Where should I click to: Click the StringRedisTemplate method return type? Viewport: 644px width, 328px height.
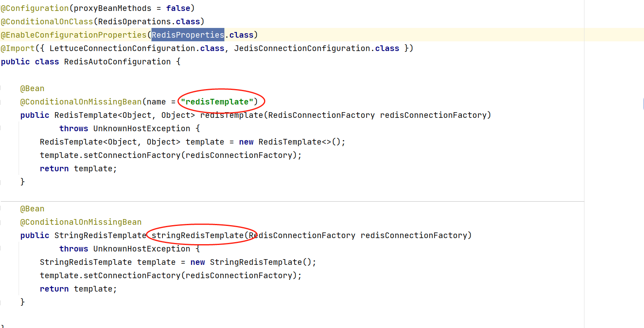tap(100, 235)
